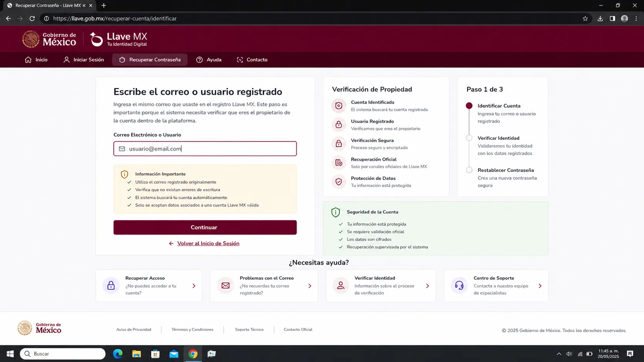Reload the page with the refresh icon
This screenshot has height=362, width=644.
click(32, 18)
